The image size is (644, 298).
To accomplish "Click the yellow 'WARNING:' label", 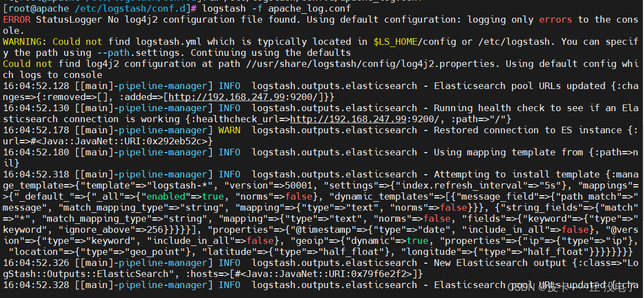I will pyautogui.click(x=25, y=41).
